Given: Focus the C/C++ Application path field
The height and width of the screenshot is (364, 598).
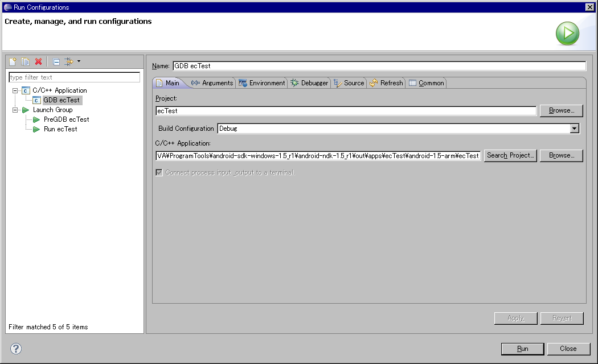Looking at the screenshot, I should [318, 156].
